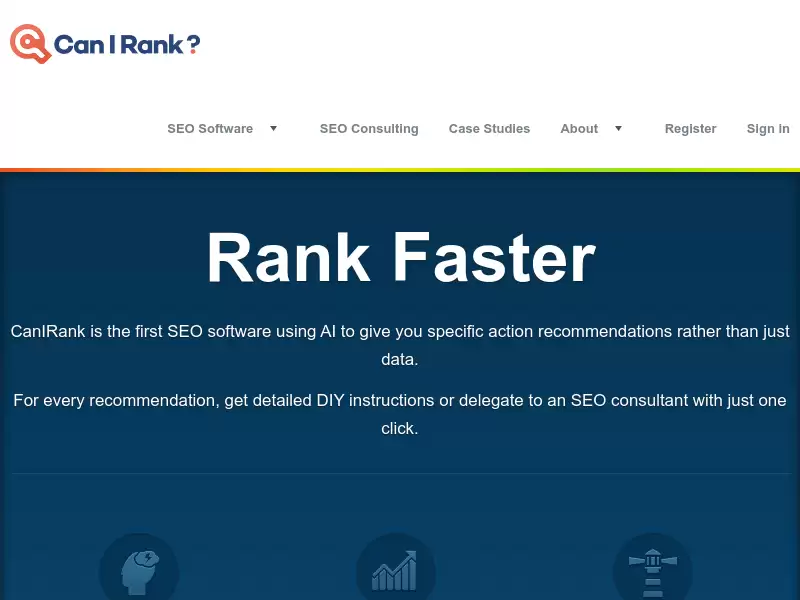Click the Can I Rank? logo text

[x=127, y=44]
